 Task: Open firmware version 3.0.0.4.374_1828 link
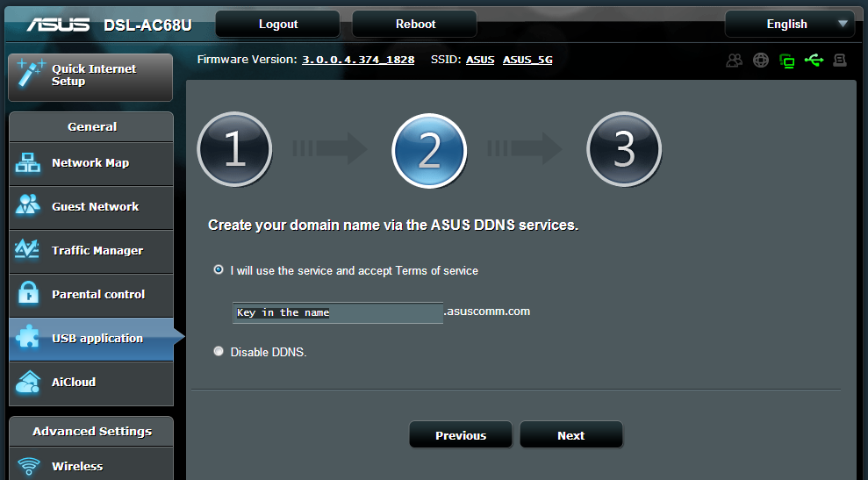[358, 60]
